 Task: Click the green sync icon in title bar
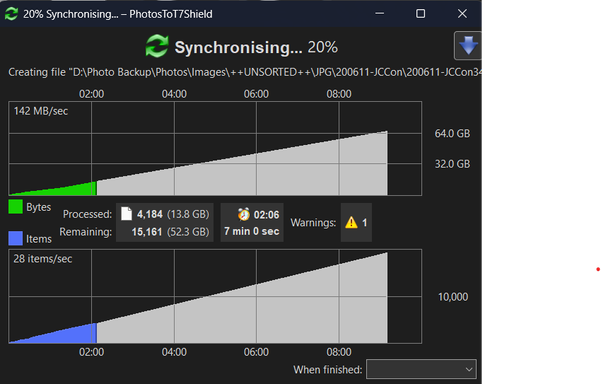[11, 14]
